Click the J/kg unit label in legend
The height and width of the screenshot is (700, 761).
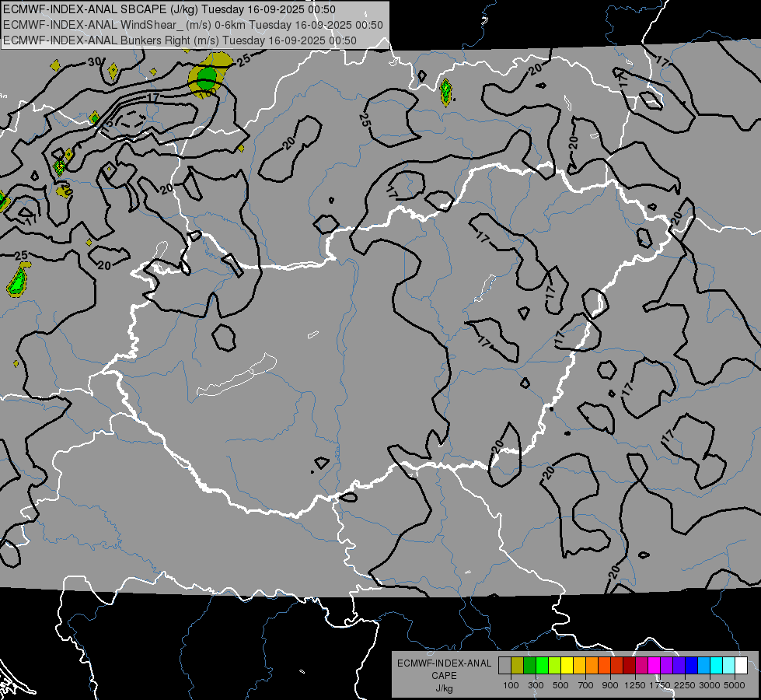(444, 688)
